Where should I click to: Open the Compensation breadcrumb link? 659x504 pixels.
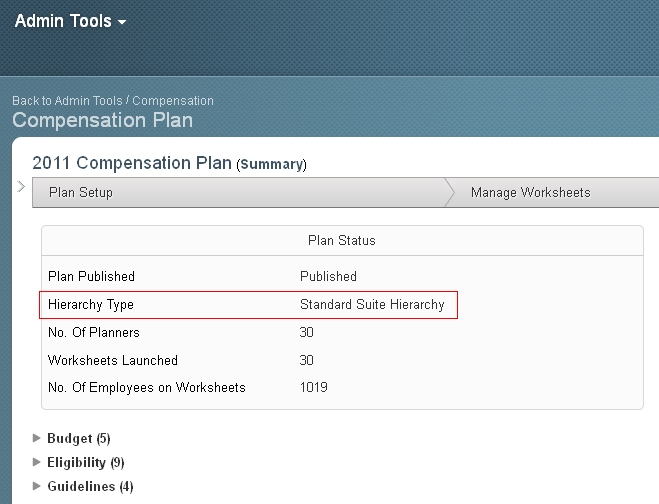pyautogui.click(x=173, y=101)
